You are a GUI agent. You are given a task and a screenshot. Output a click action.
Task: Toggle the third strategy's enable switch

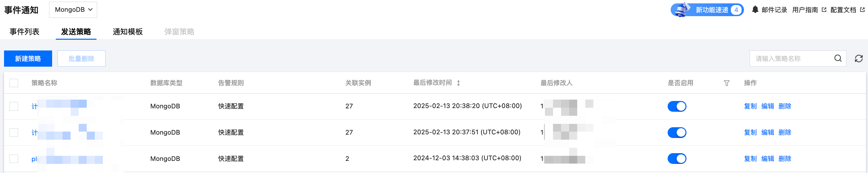[677, 159]
